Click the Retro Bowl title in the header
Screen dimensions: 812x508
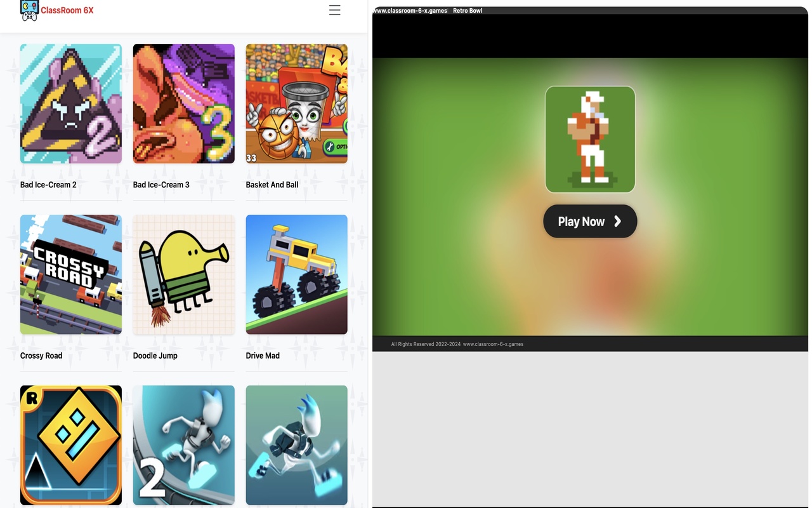(x=468, y=11)
